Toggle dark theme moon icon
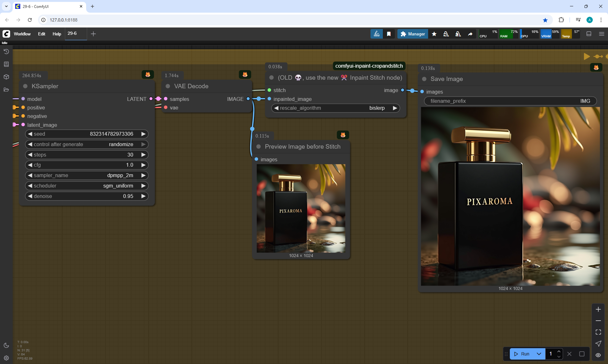 point(6,345)
